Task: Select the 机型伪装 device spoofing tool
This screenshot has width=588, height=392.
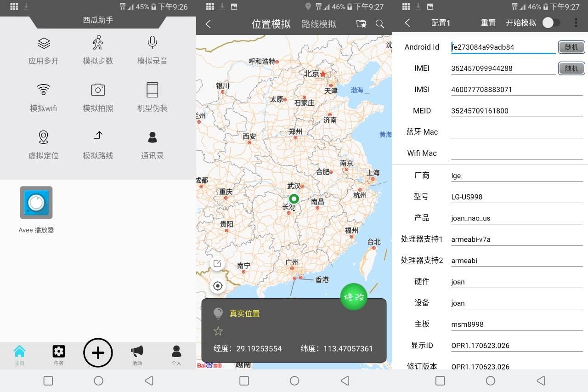Action: pos(152,97)
